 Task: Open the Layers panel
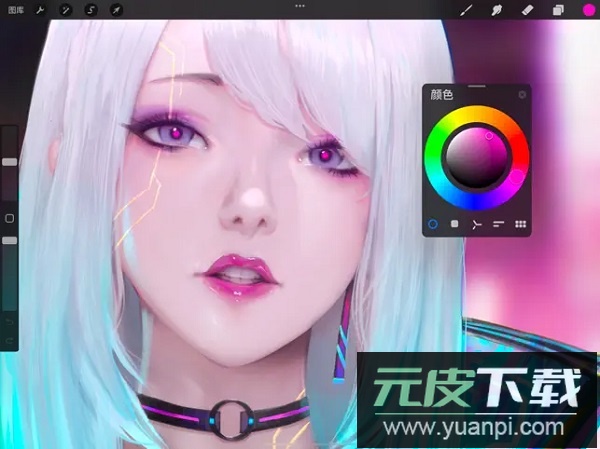pyautogui.click(x=558, y=10)
